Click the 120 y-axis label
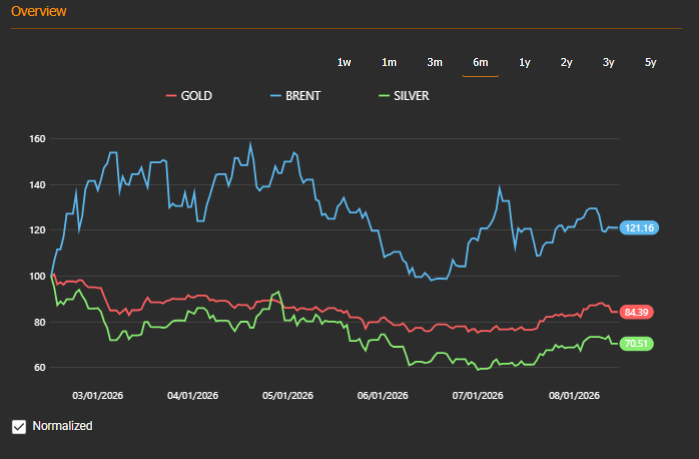Image resolution: width=699 pixels, height=459 pixels. coord(37,230)
